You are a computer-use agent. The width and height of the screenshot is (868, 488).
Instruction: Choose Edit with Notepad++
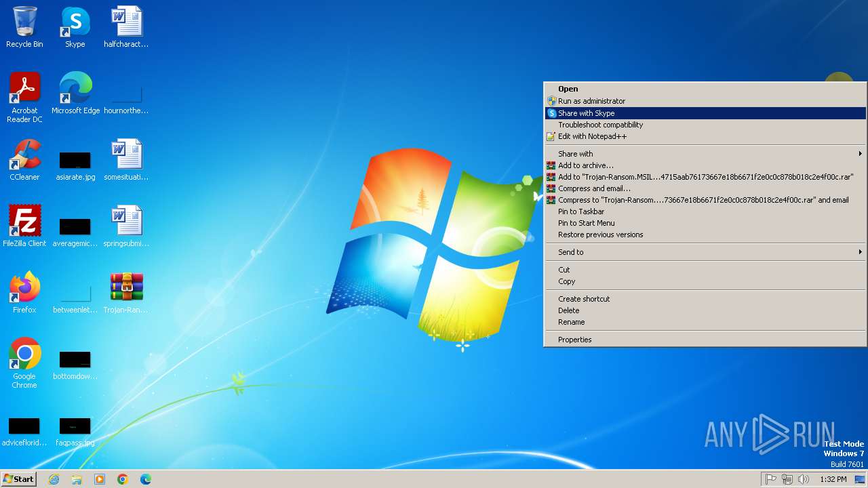pyautogui.click(x=705, y=136)
